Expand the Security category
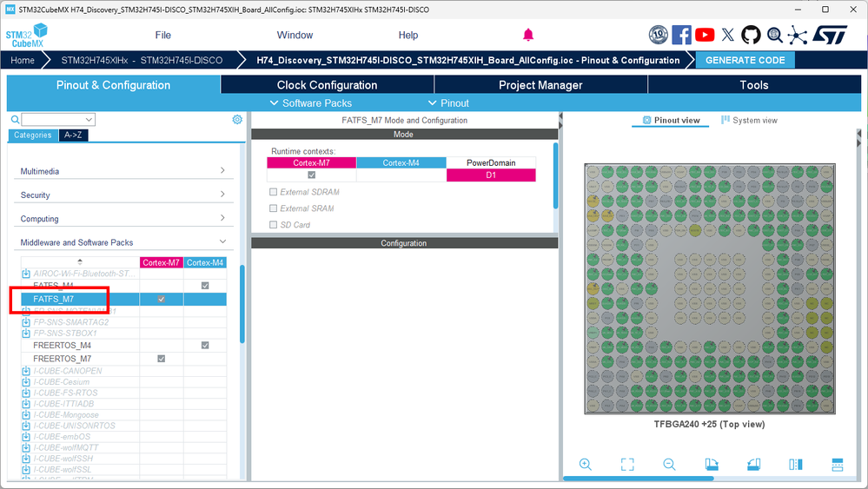Viewport: 868px width, 489px height. pyautogui.click(x=123, y=195)
